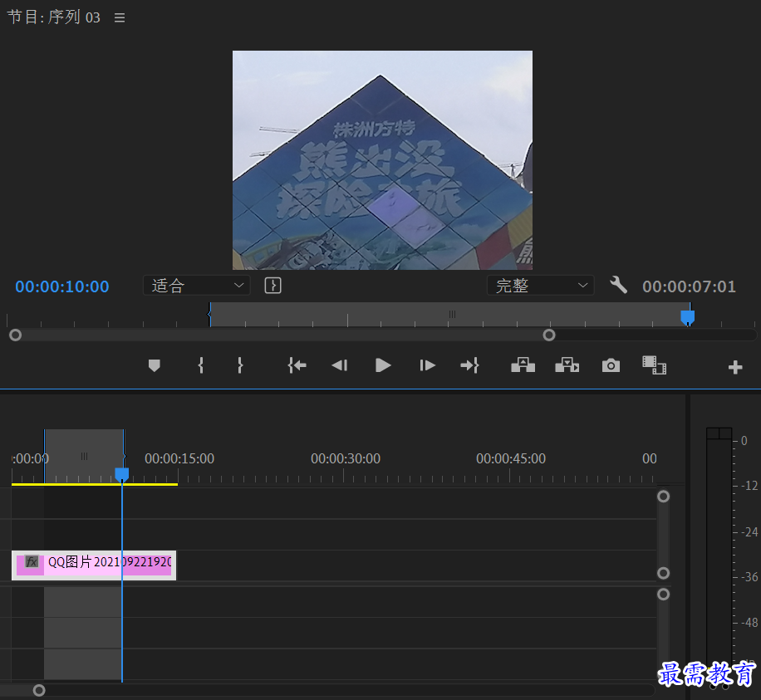Click timeline ruler at 00:00:30:00
The width and height of the screenshot is (761, 700).
pos(346,458)
